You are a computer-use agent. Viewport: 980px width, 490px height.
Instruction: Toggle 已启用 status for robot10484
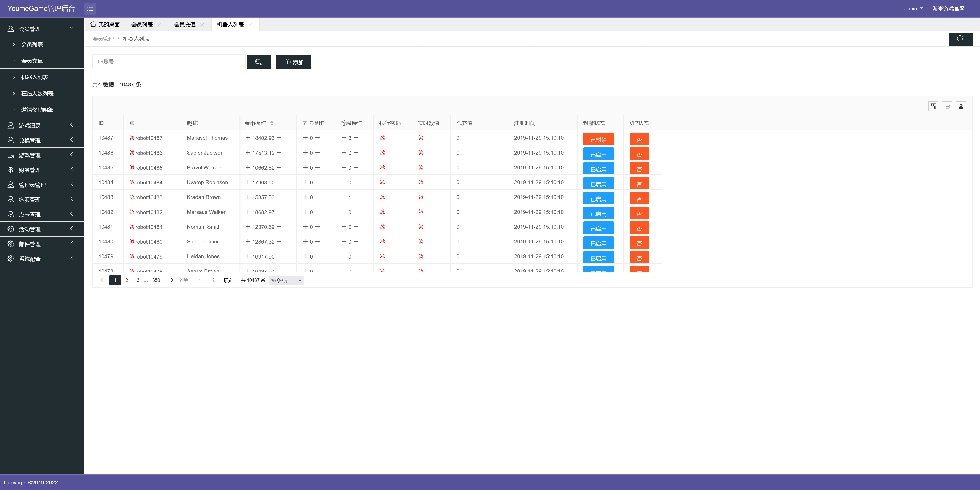click(598, 184)
